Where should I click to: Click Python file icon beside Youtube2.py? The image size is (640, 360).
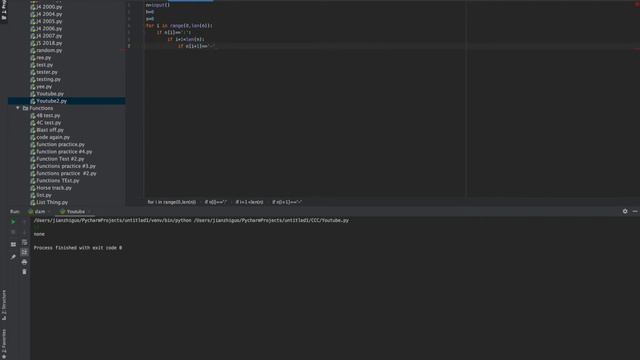click(33, 101)
